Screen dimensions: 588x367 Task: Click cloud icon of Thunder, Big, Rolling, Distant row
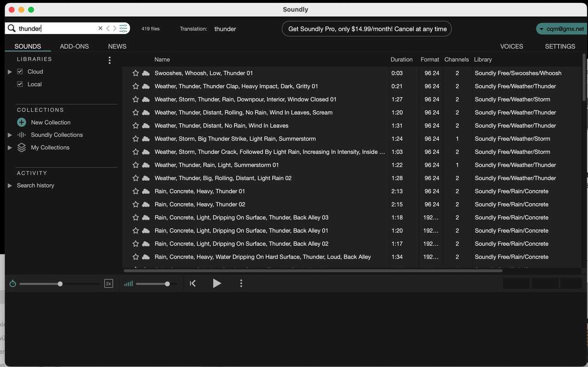pos(146,178)
